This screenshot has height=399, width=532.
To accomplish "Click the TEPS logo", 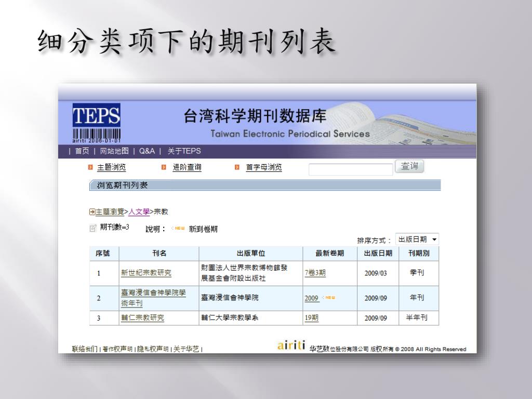I will pos(96,123).
